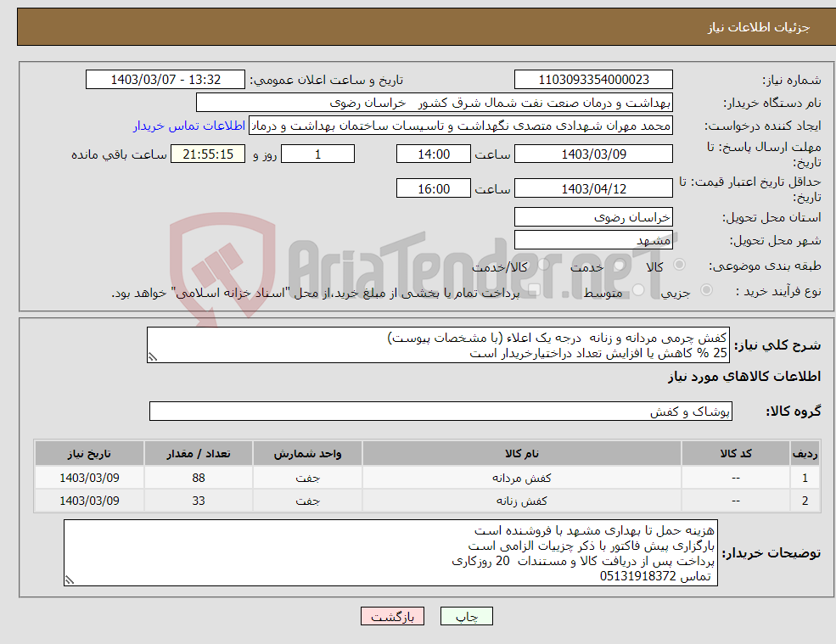Image resolution: width=836 pixels, height=644 pixels.
Task: Click the اطلاعات کالاهای مورد نیاز section heading
Action: point(744,377)
